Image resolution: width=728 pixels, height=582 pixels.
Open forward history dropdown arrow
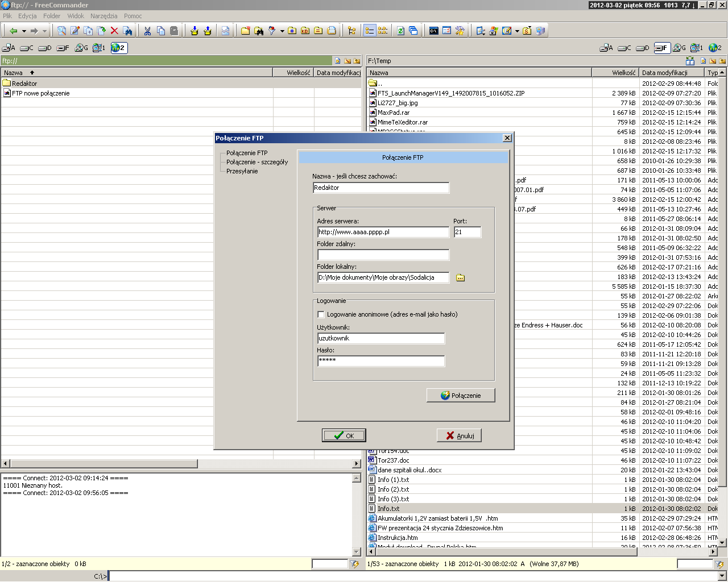point(44,31)
